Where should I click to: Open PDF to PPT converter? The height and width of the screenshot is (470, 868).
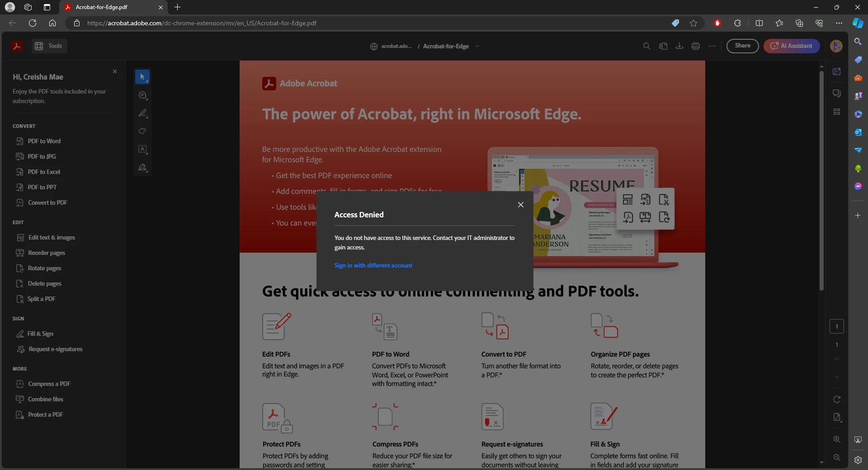[x=36, y=187]
